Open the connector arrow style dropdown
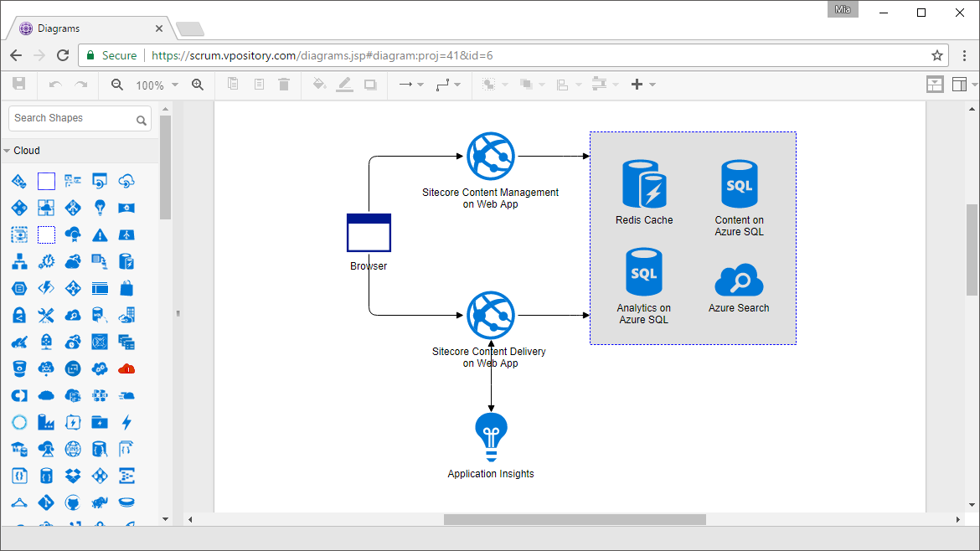 coord(411,85)
